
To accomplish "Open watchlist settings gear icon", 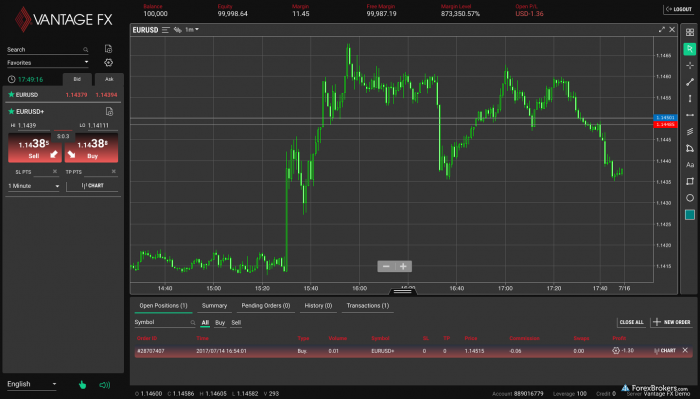I will click(108, 62).
